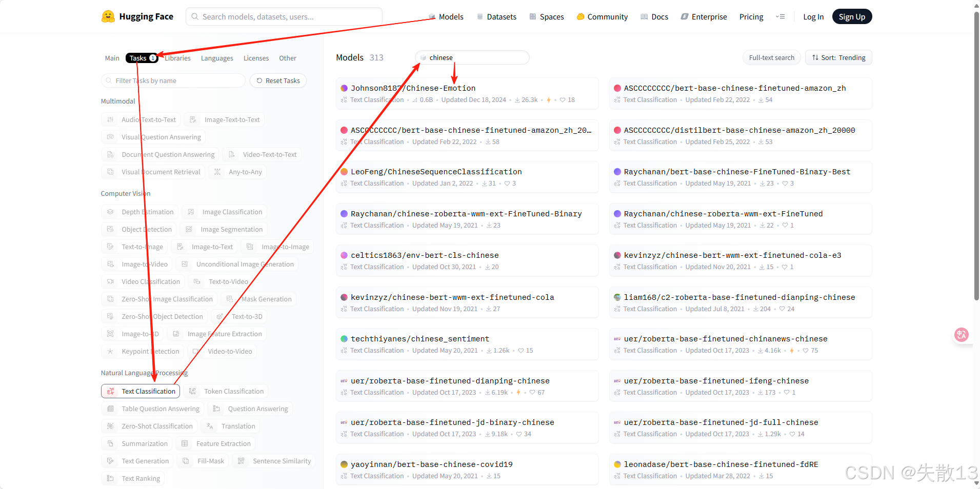Click the Sign Up button
The image size is (980, 489).
(852, 17)
